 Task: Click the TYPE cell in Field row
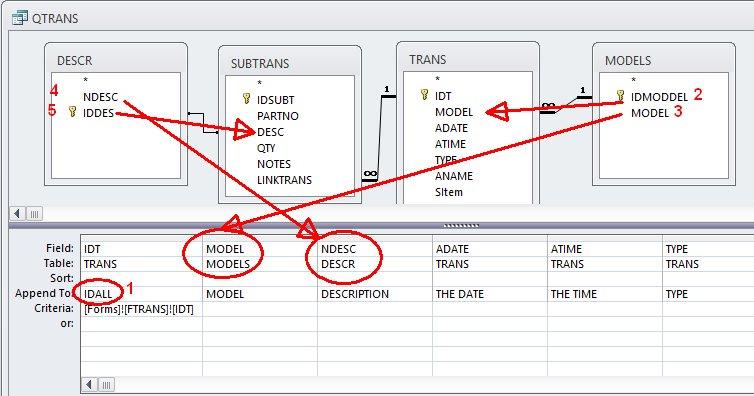click(708, 249)
